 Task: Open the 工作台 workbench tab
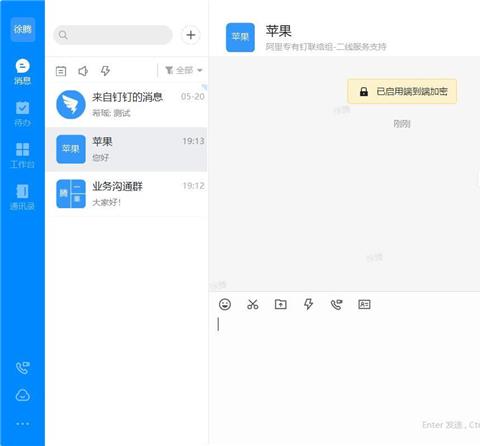(x=23, y=155)
